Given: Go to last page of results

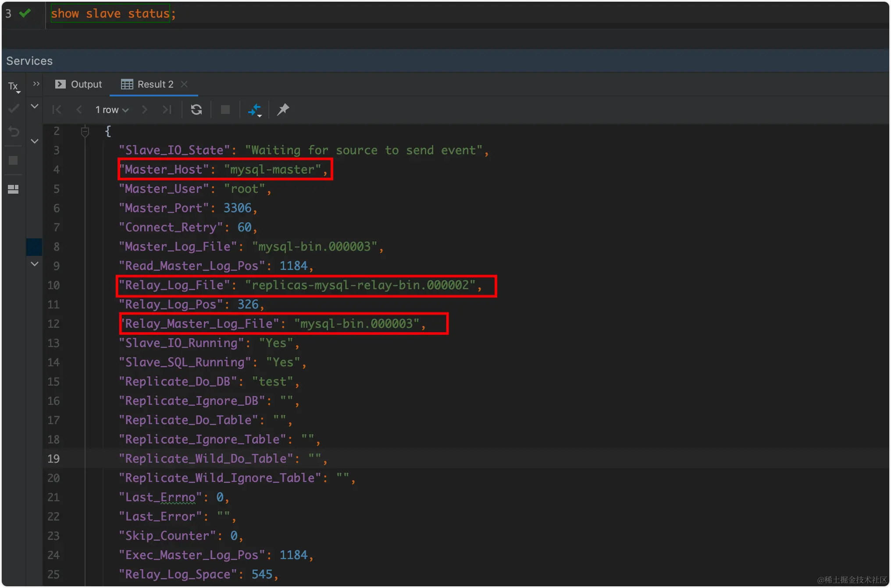Looking at the screenshot, I should click(x=167, y=110).
